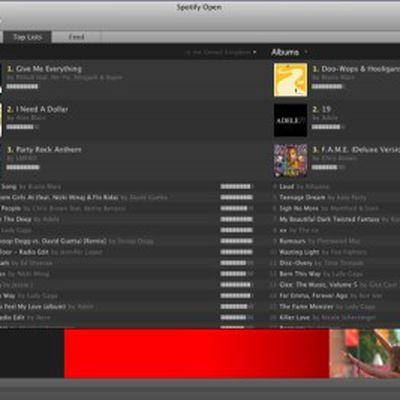400x400 pixels.
Task: Open the Adele 19 album cover
Action: [x=290, y=120]
